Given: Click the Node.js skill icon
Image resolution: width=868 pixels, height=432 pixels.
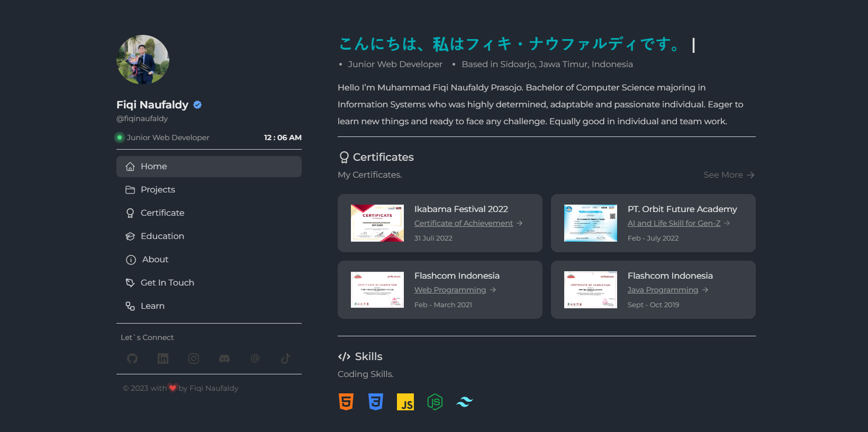Looking at the screenshot, I should [435, 402].
